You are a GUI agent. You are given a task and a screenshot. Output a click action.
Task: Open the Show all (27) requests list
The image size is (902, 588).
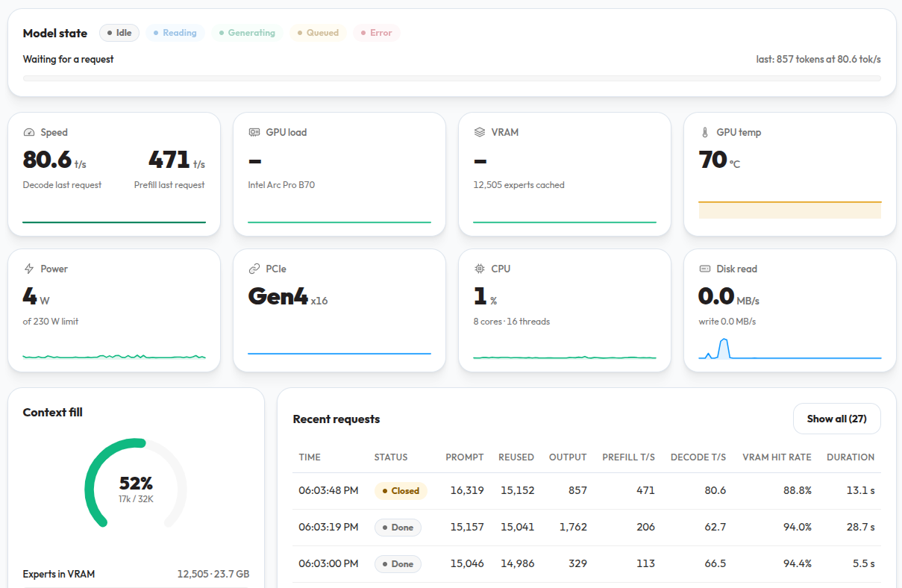(x=836, y=419)
